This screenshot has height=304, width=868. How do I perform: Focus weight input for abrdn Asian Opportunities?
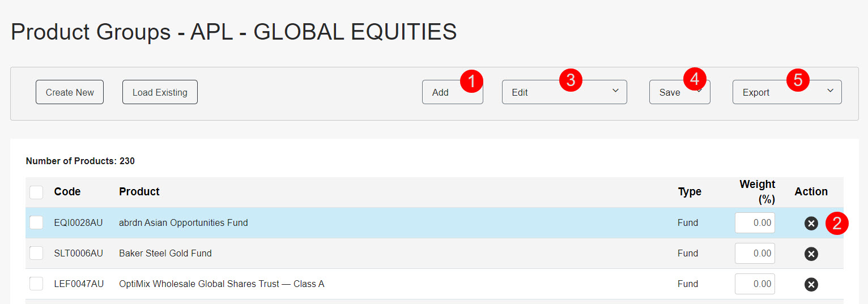(755, 223)
